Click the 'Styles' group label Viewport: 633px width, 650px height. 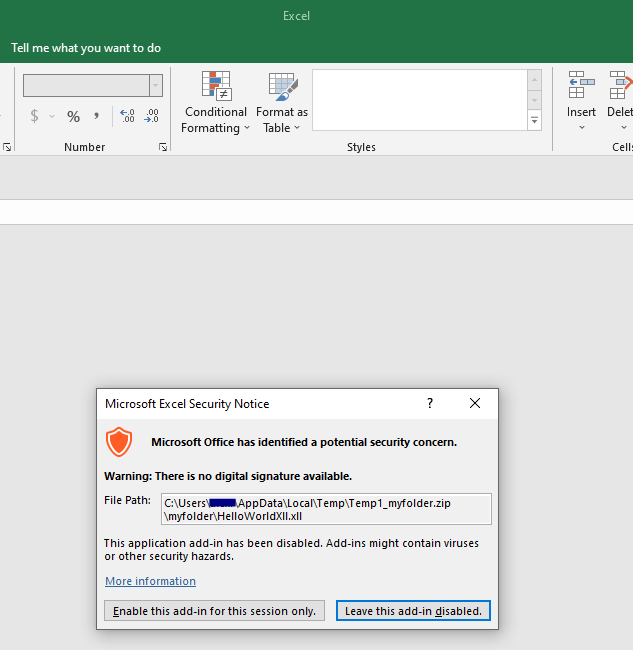(x=361, y=147)
